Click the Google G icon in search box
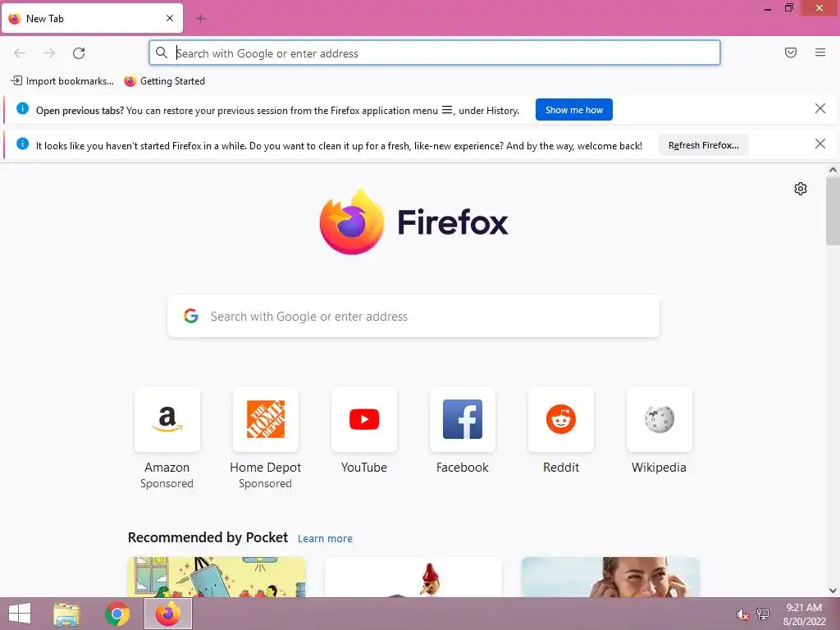840x630 pixels. pos(191,316)
